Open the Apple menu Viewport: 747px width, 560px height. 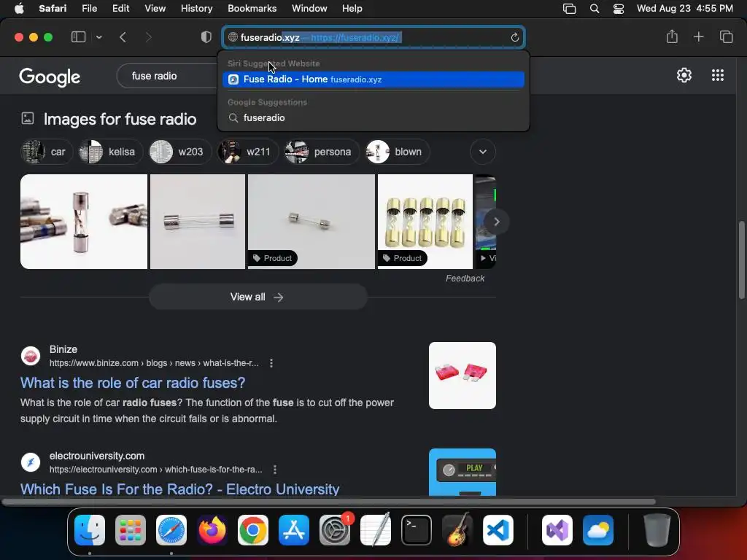19,8
